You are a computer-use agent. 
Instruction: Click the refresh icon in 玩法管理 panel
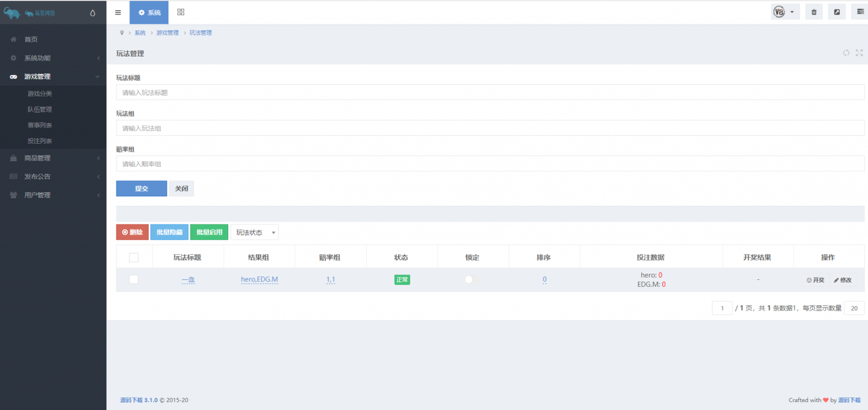846,53
